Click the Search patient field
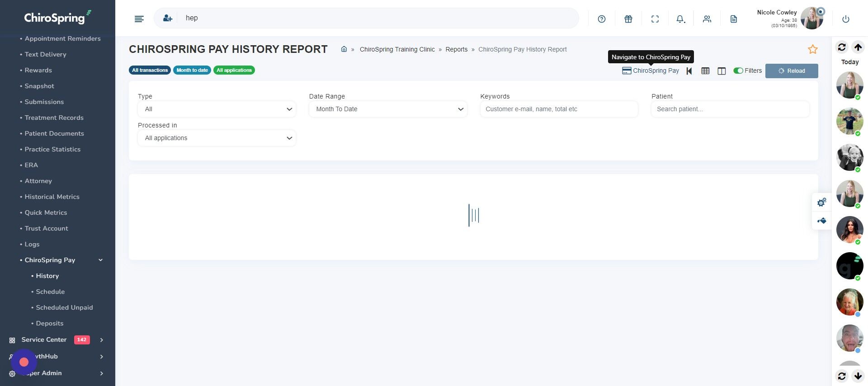Screen dimensions: 868x386 [730, 109]
